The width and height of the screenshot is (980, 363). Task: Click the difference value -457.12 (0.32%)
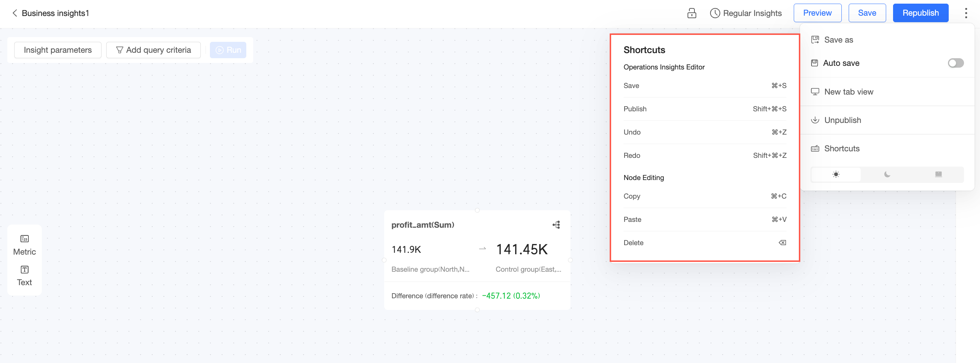coord(511,296)
